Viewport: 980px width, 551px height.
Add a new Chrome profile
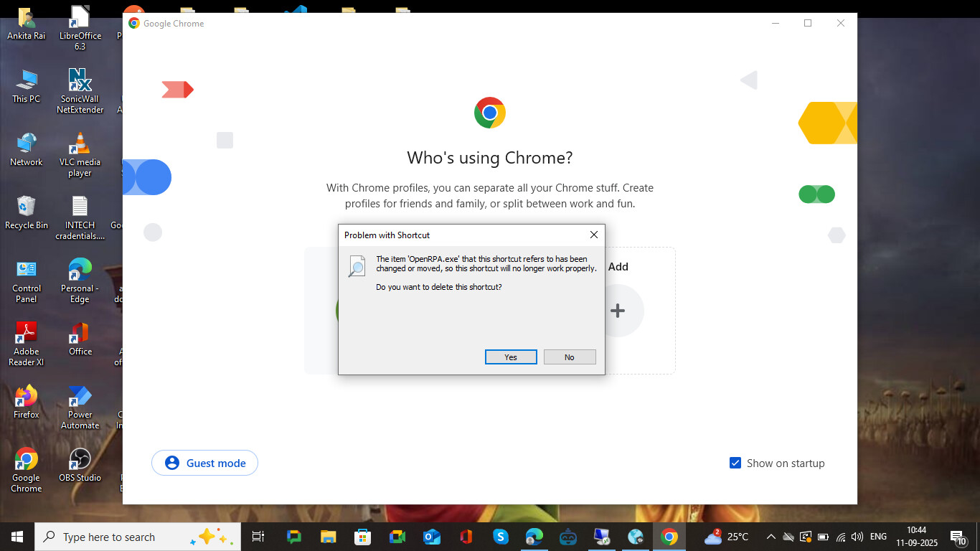[617, 311]
